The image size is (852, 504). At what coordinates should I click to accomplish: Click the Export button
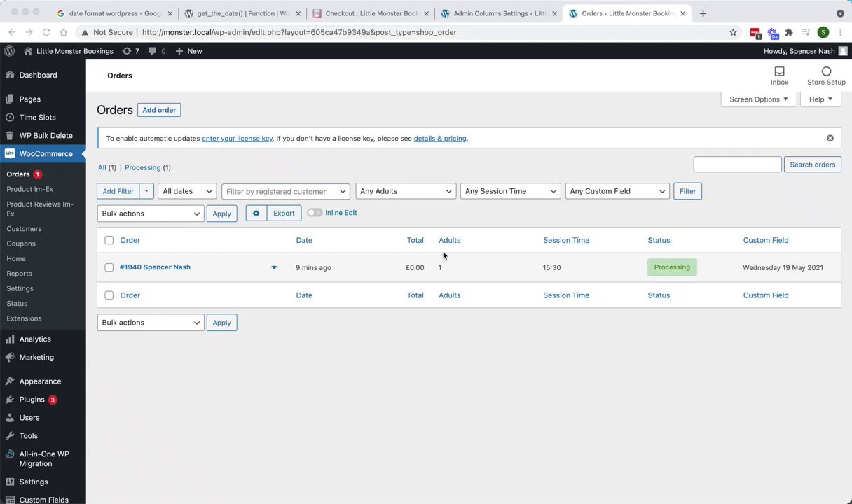(284, 213)
